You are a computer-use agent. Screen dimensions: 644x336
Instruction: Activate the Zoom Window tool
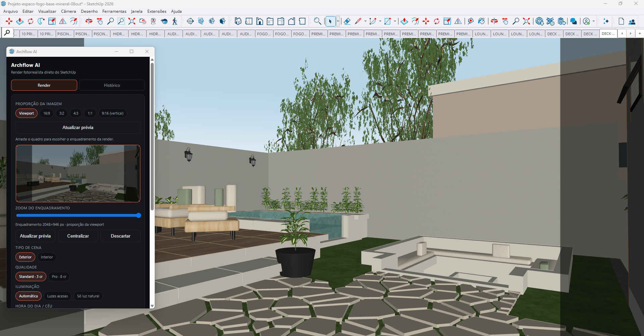pos(121,21)
